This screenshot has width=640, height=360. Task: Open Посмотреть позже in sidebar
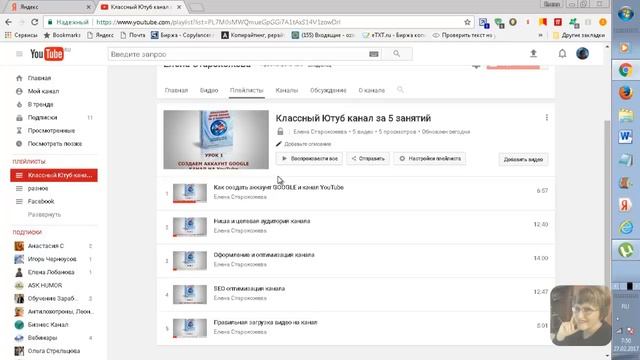[x=54, y=144]
